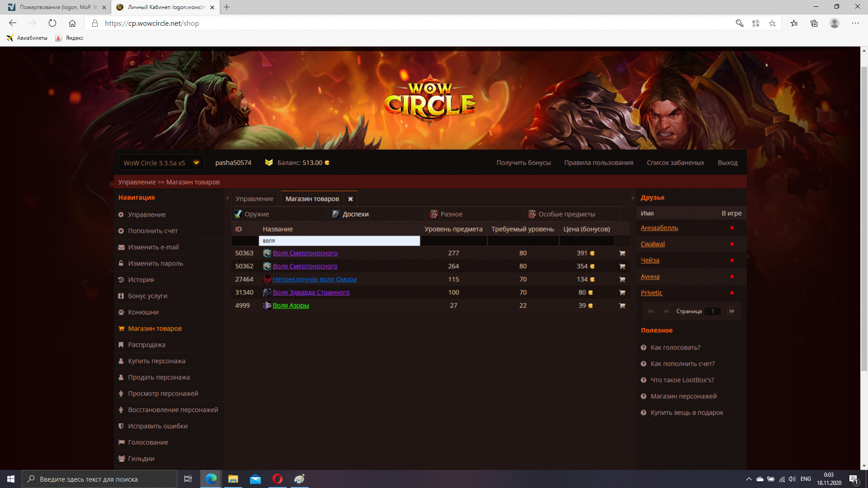Open Пополнить счёт in the navigation

[x=152, y=231]
